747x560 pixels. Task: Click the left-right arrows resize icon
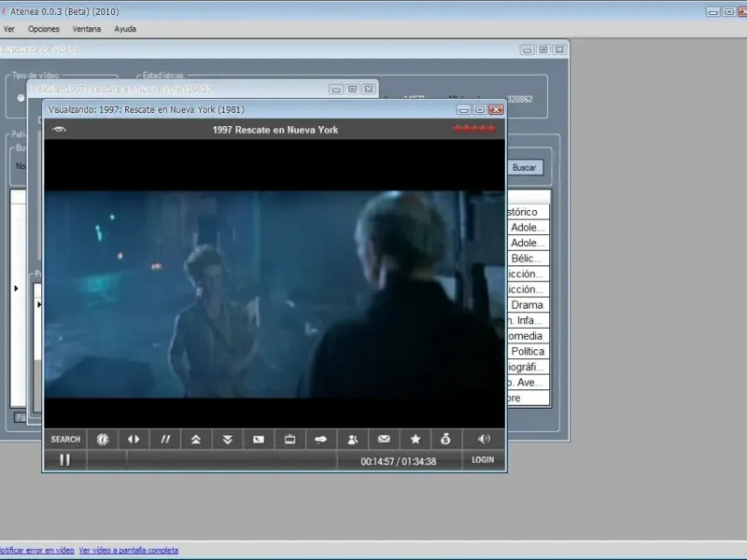pos(134,439)
